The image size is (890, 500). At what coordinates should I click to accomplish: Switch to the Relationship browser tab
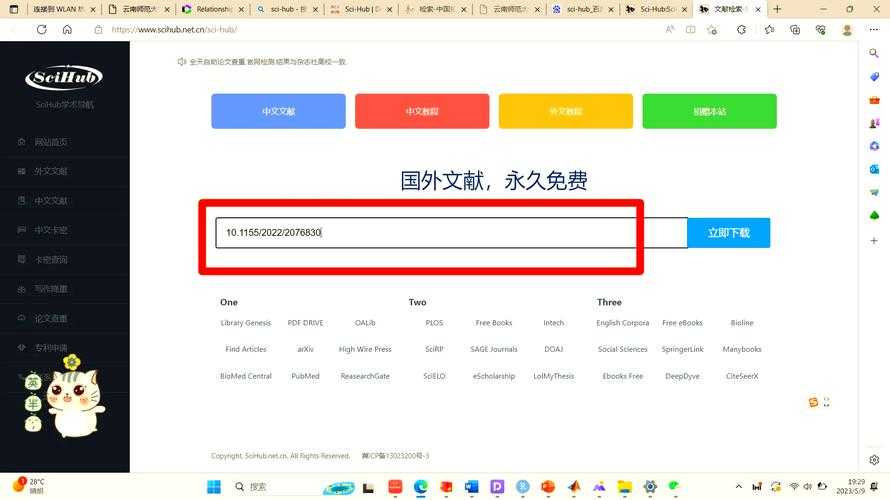click(x=213, y=9)
